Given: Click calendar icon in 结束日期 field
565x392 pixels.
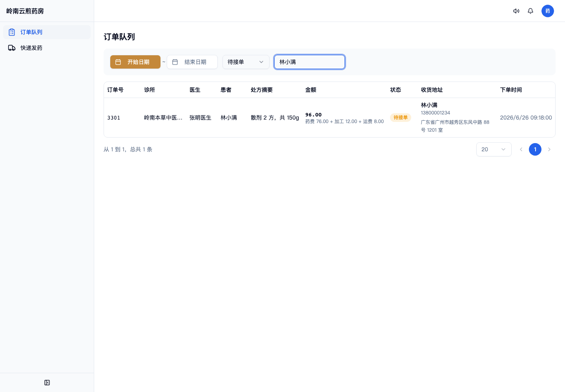Looking at the screenshot, I should 175,62.
